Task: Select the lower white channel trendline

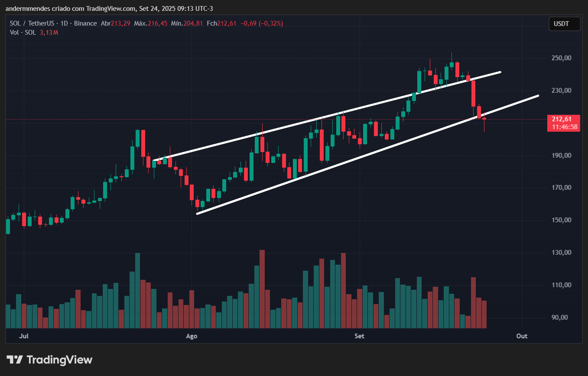Action: click(367, 154)
